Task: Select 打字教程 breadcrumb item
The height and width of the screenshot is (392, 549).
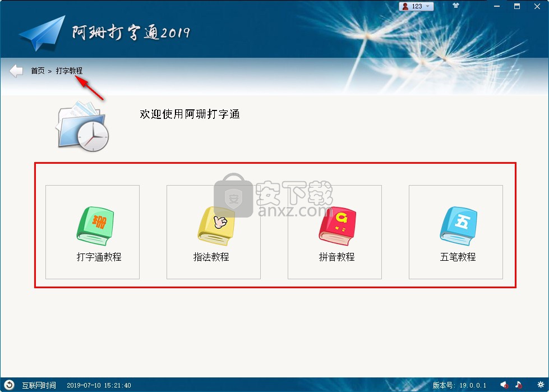Action: click(70, 71)
